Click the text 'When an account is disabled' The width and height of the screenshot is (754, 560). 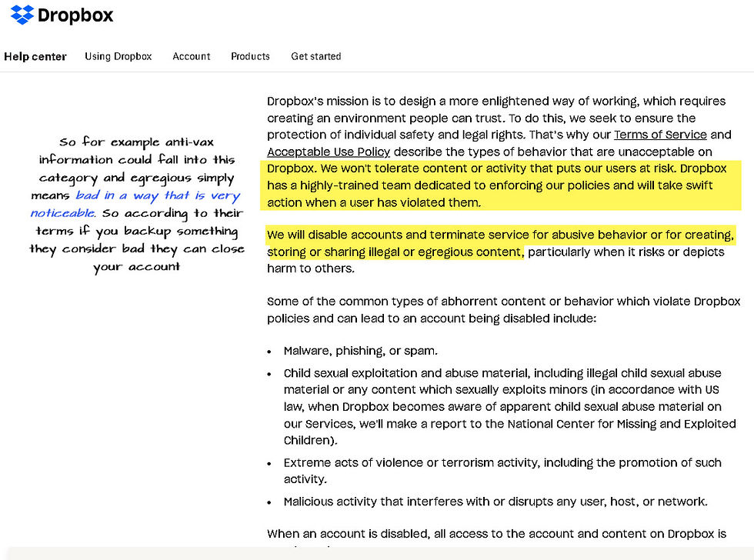coord(348,534)
